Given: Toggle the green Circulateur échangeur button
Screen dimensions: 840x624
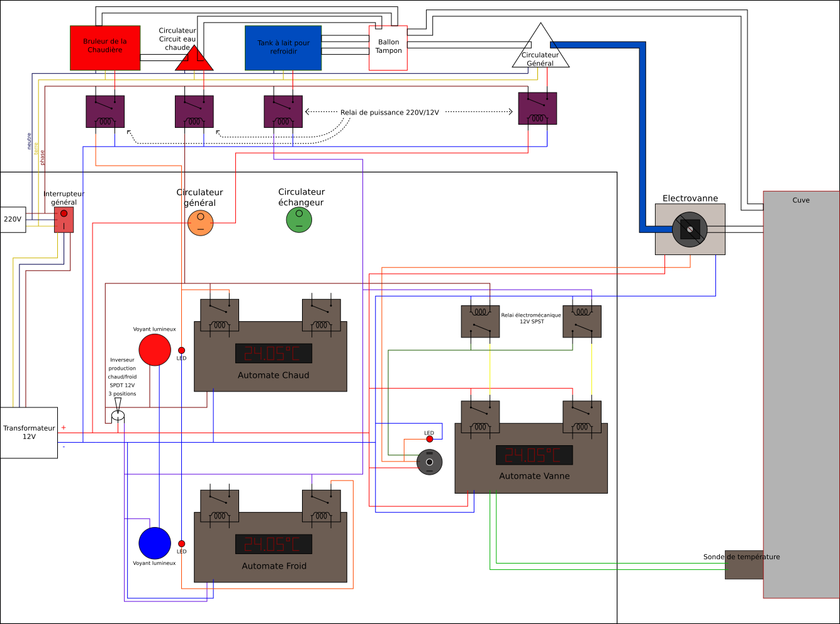Looking at the screenshot, I should point(299,220).
